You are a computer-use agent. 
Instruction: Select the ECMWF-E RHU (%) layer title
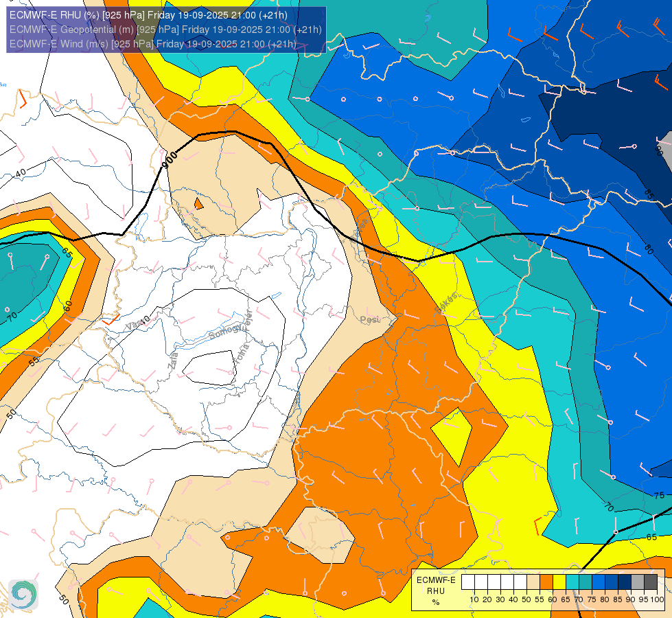tap(148, 15)
